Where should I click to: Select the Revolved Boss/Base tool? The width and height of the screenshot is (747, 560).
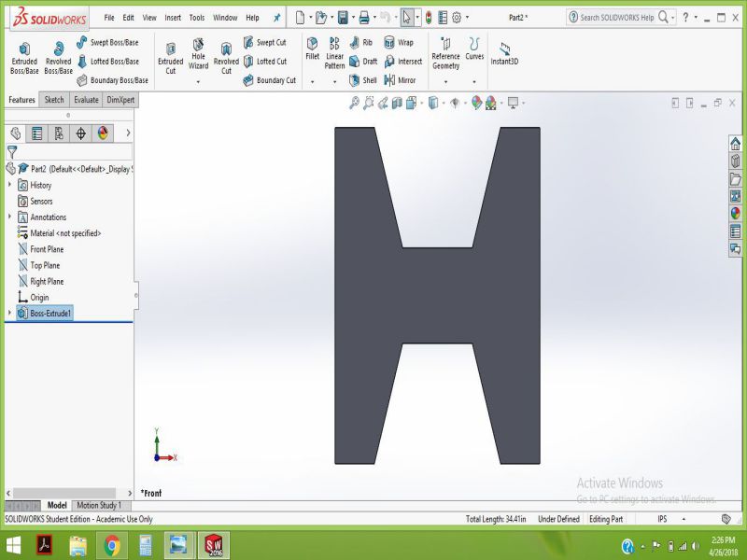pyautogui.click(x=58, y=58)
